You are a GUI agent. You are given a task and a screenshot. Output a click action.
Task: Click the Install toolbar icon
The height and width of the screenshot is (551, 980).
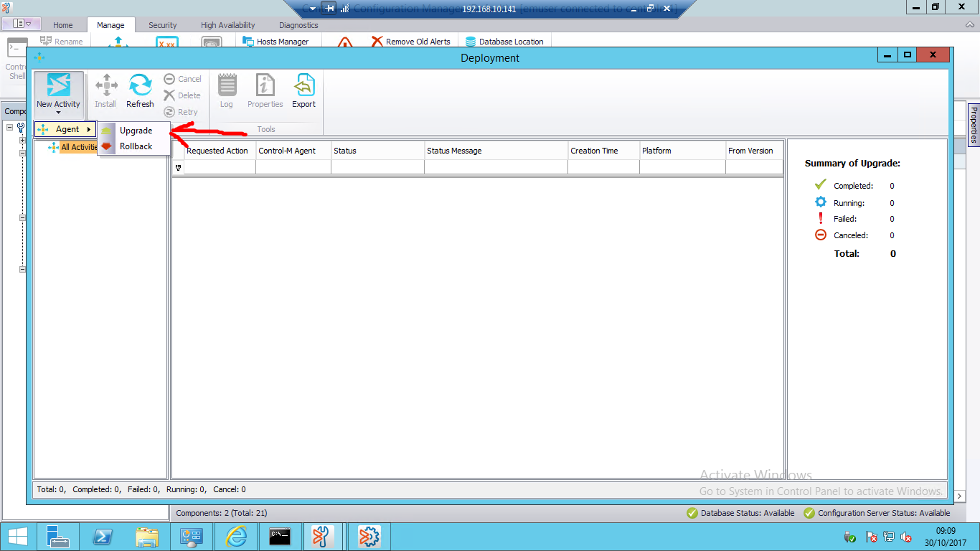(x=105, y=85)
